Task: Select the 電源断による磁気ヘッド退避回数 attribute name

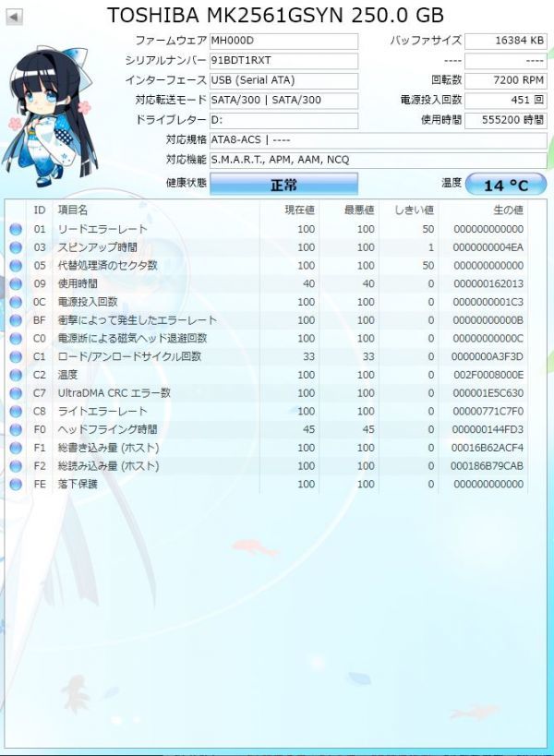Action: [132, 339]
